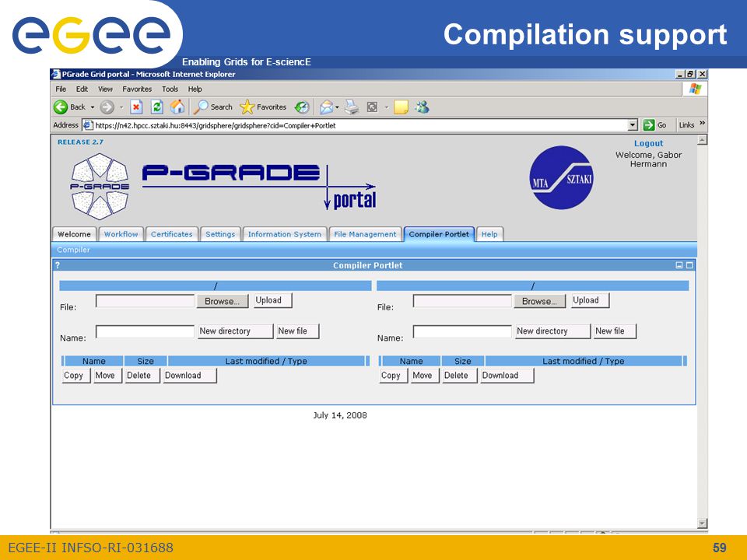Click Upload in left file pane
The image size is (747, 560).
[x=272, y=300]
